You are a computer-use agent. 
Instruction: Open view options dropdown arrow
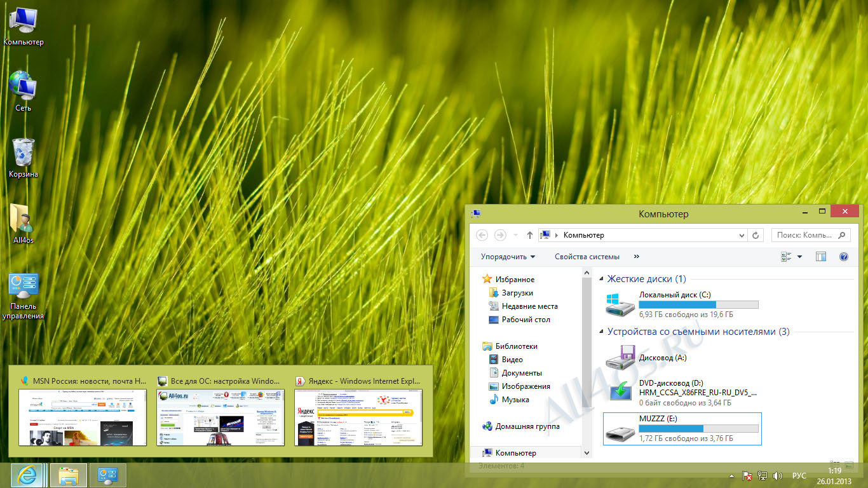tap(799, 257)
